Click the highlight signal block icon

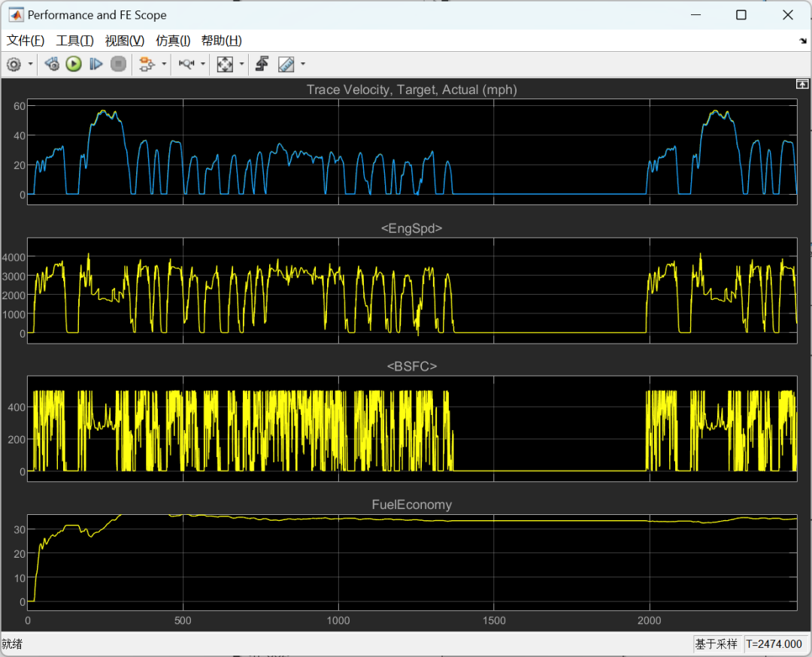click(147, 64)
